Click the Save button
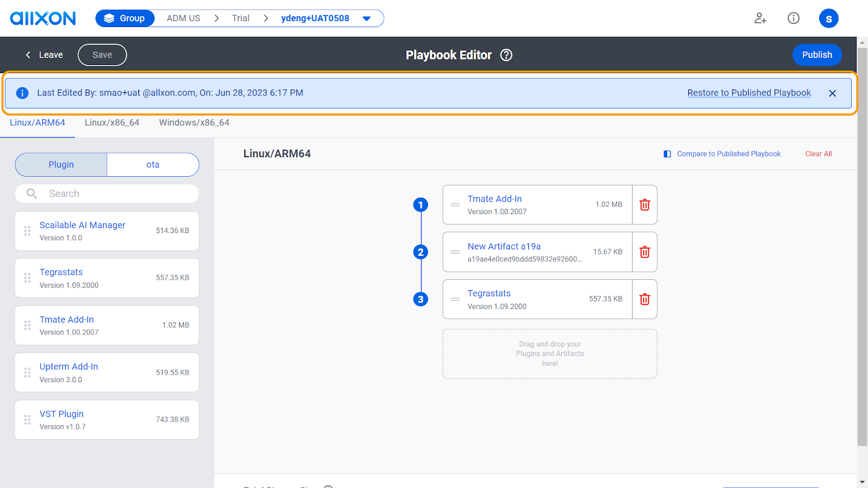Screen dimensions: 868x488 pos(102,55)
